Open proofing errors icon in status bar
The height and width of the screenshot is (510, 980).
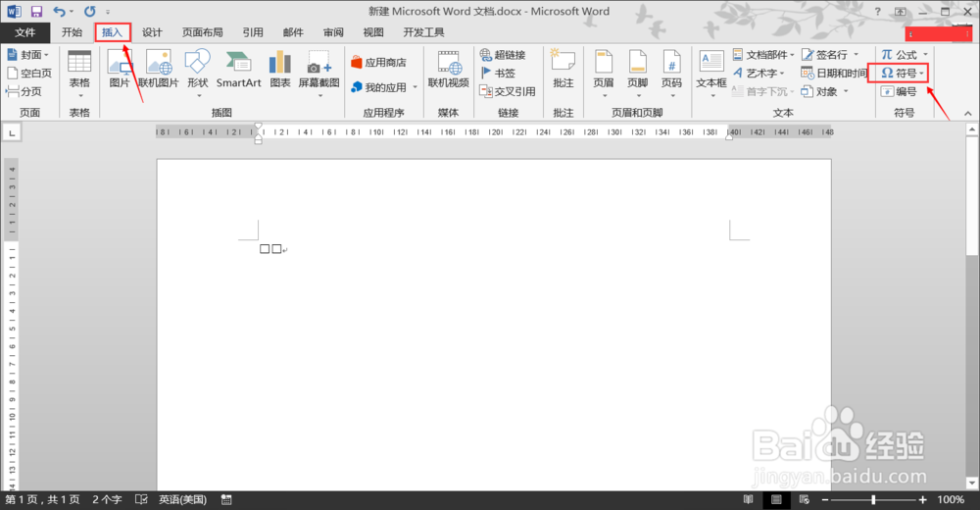[x=141, y=499]
